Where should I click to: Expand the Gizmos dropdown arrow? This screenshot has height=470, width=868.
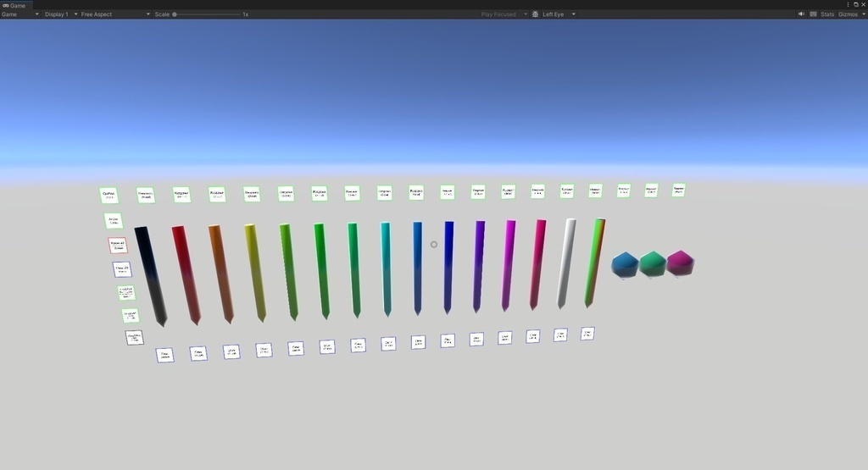tap(863, 14)
